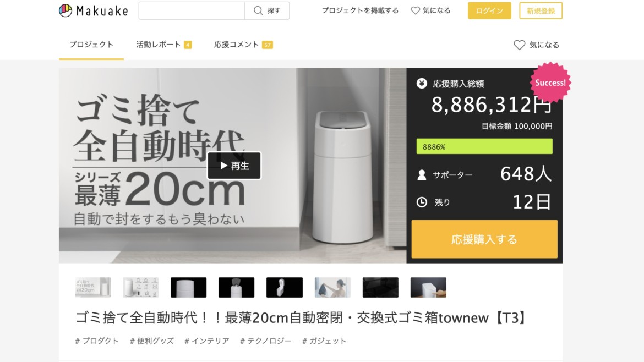The height and width of the screenshot is (362, 644).
Task: Play the video with 再生 button
Action: tap(234, 166)
